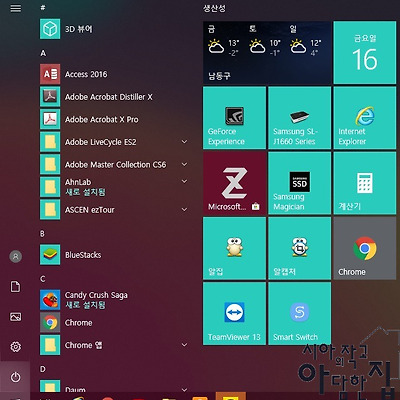Open Samsung SL-J1660 Series tile
The image size is (400, 400).
(300, 118)
